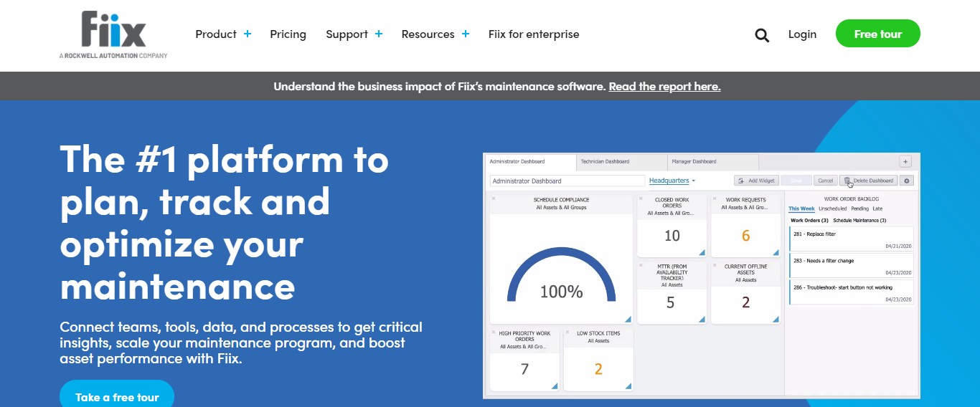Expand the Support menu plus icon

(x=379, y=34)
